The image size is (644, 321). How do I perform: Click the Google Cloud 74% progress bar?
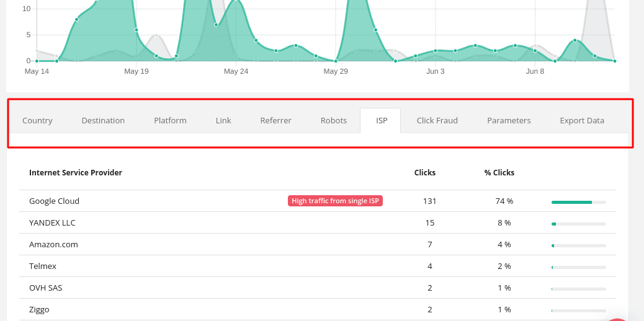(x=578, y=201)
